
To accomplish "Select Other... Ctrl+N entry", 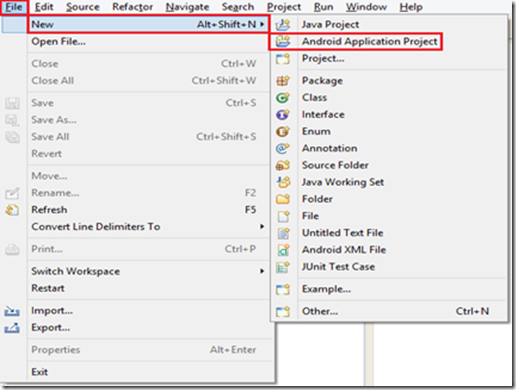I will [389, 311].
